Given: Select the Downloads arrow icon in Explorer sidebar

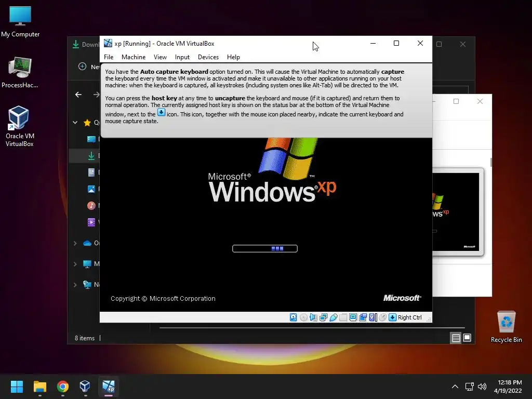Looking at the screenshot, I should tap(91, 156).
